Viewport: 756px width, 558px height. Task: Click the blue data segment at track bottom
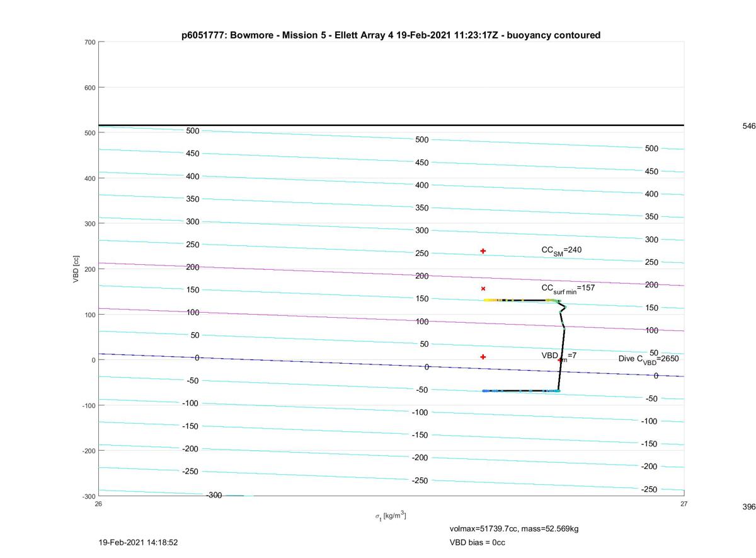tap(521, 391)
